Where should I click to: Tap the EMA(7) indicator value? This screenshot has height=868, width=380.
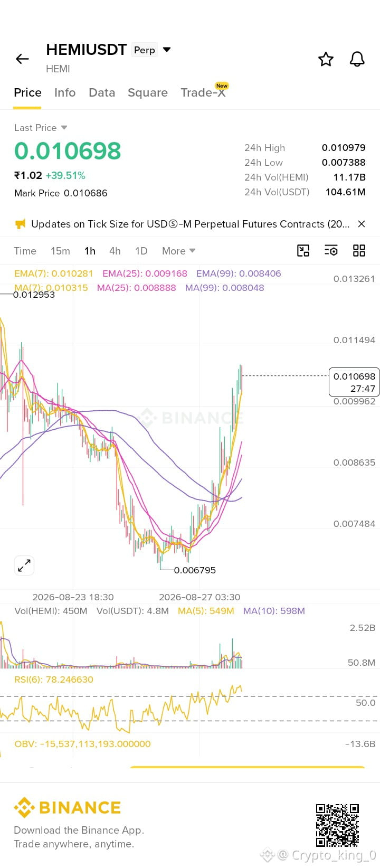54,273
